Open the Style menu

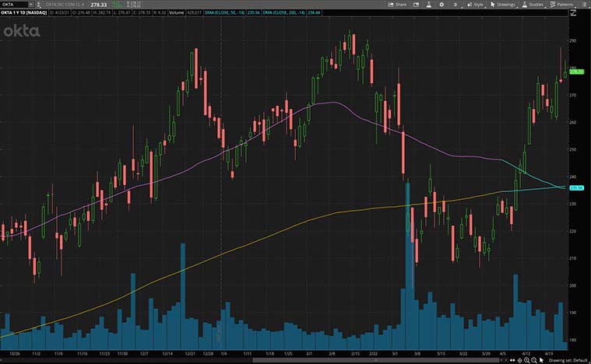[x=475, y=4]
